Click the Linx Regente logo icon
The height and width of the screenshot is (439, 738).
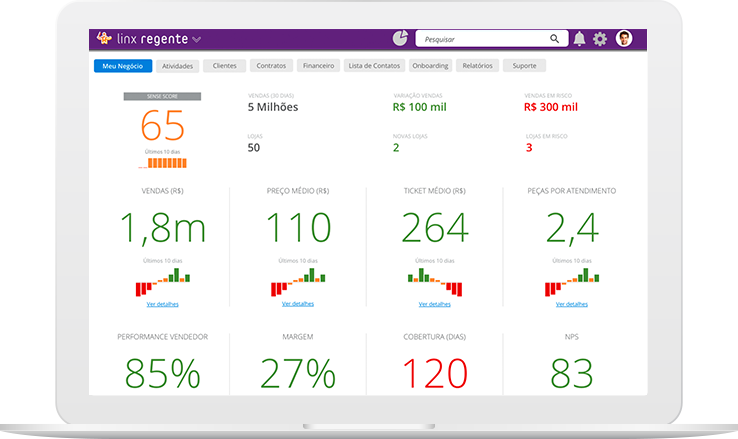(103, 39)
